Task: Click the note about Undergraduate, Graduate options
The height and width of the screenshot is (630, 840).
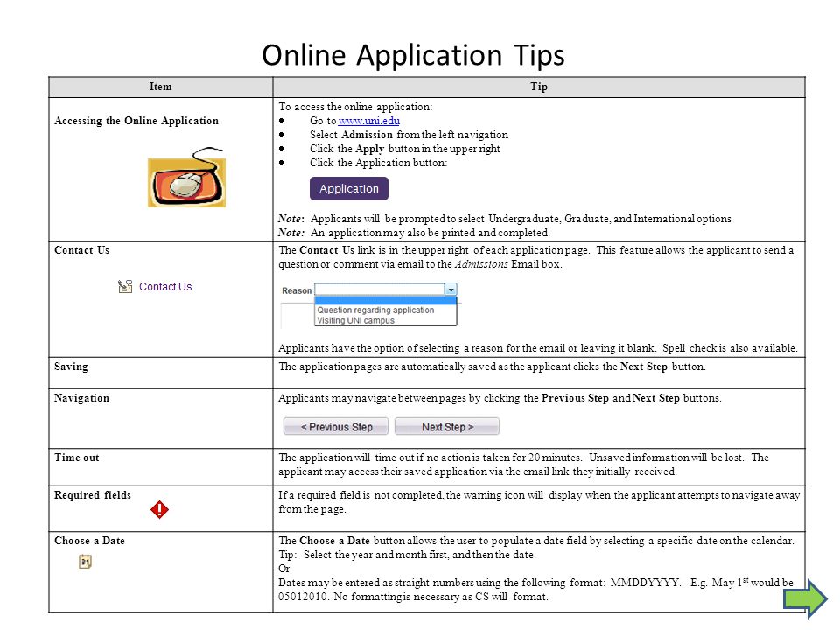Action: (x=505, y=219)
